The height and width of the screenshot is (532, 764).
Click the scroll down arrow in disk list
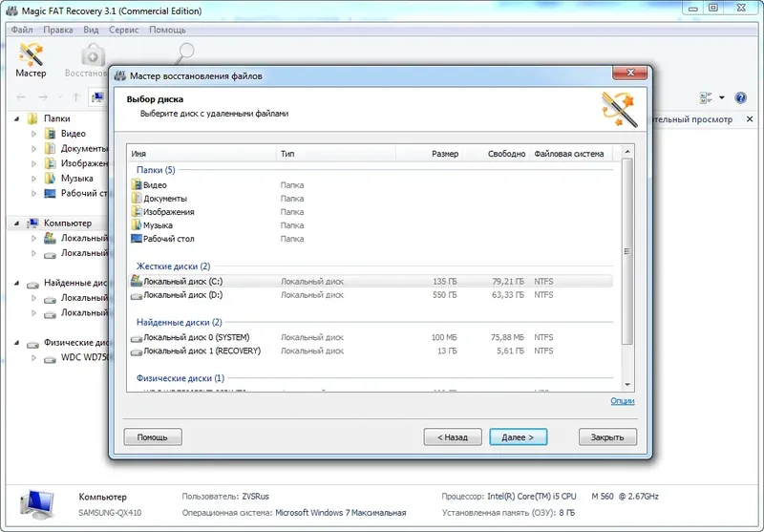(x=627, y=385)
